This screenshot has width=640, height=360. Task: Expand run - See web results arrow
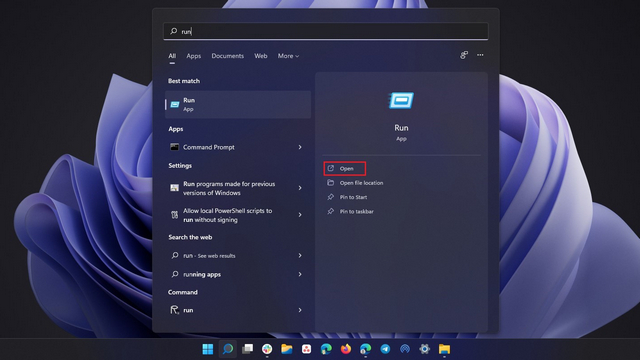(x=300, y=256)
